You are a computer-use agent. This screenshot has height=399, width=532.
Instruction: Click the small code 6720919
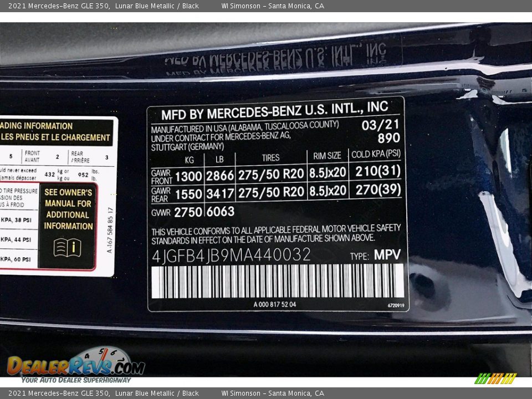point(396,305)
